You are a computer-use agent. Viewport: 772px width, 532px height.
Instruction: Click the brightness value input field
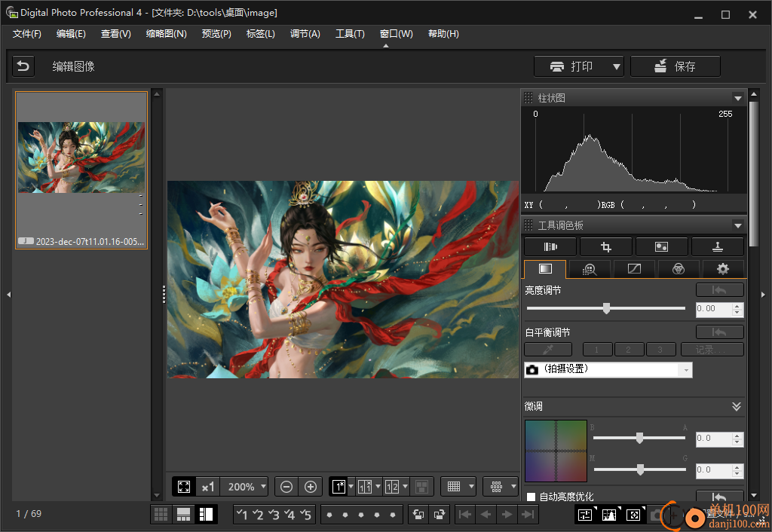714,309
